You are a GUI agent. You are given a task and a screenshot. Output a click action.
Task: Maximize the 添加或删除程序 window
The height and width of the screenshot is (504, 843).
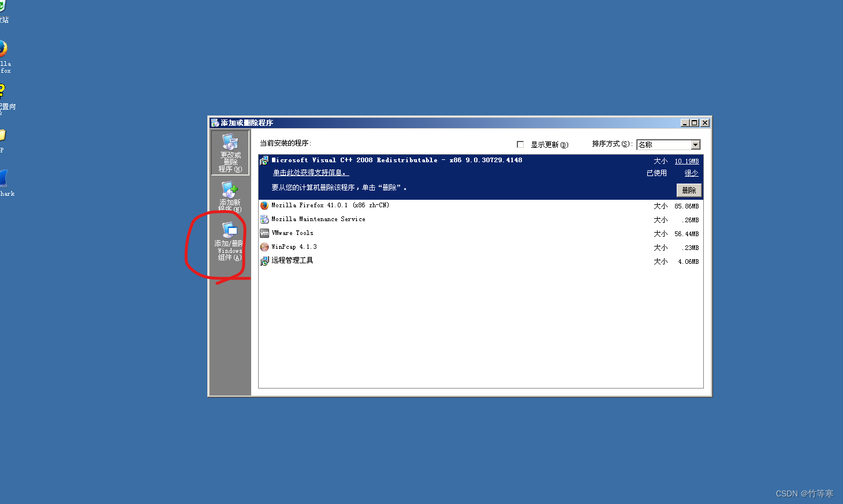coord(694,123)
